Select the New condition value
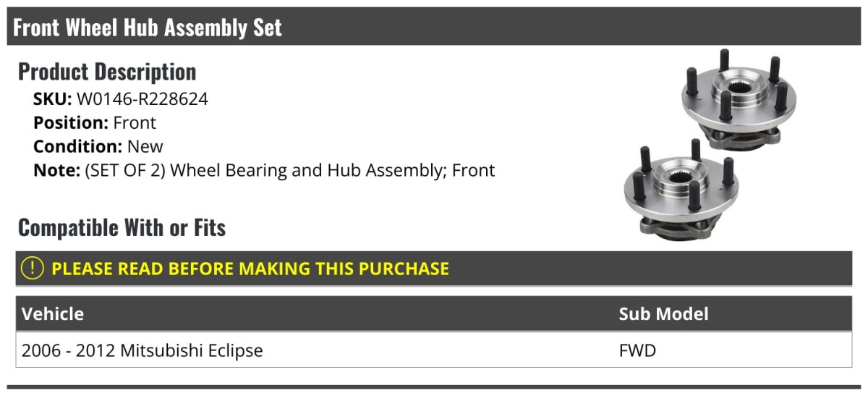Image resolution: width=868 pixels, height=396 pixels. [145, 146]
